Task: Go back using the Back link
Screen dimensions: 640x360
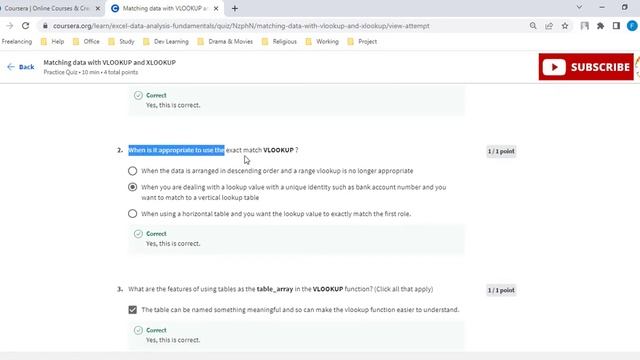Action: tap(21, 67)
